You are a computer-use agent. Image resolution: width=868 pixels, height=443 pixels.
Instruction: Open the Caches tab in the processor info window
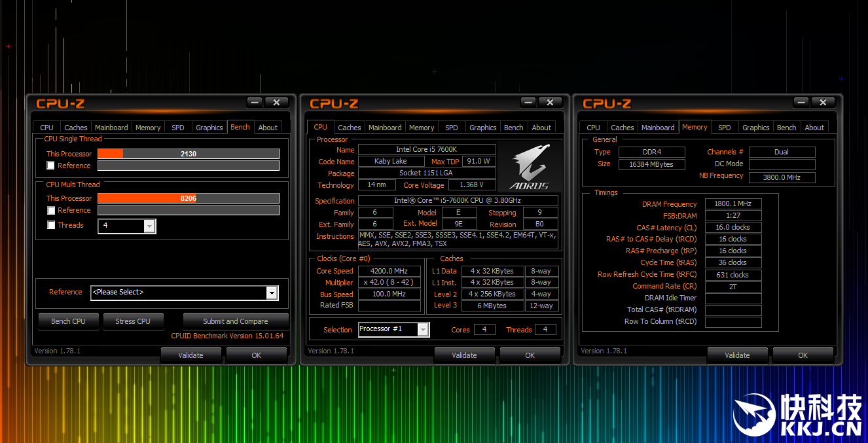pyautogui.click(x=349, y=128)
